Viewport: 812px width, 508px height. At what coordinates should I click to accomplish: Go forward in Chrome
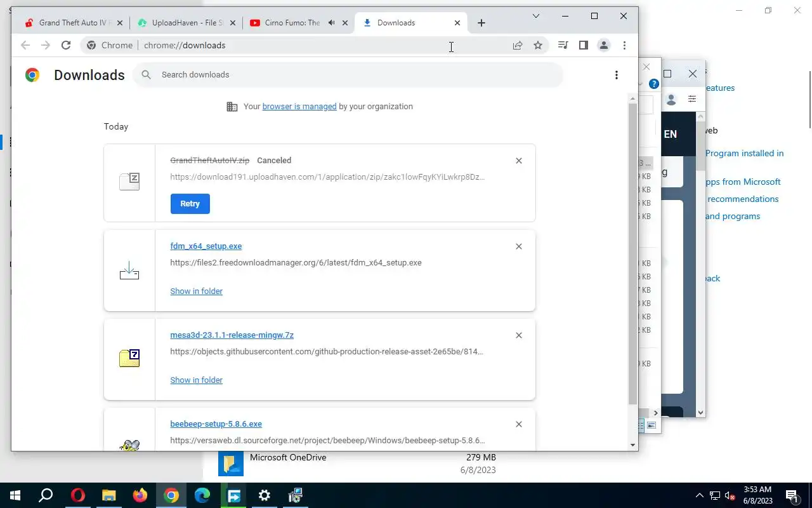click(x=46, y=45)
